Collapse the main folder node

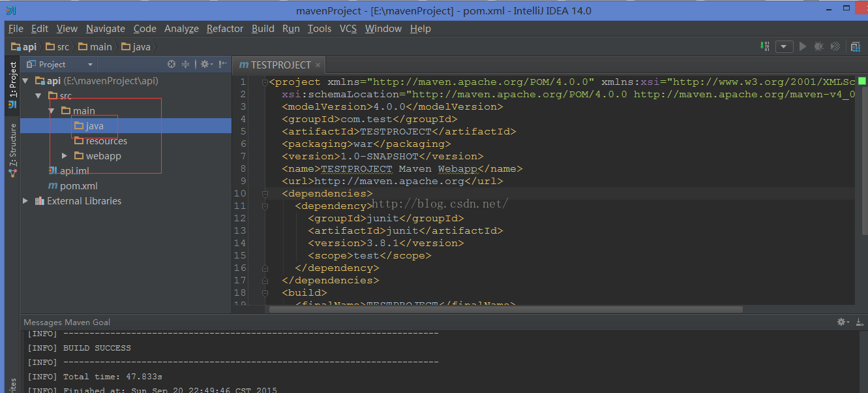52,111
